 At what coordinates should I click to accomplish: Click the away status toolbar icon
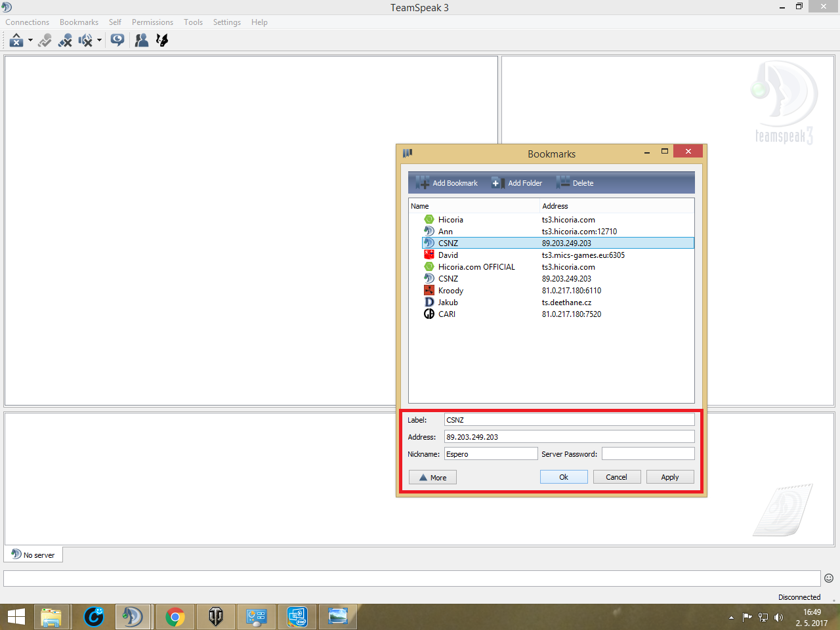(x=16, y=41)
